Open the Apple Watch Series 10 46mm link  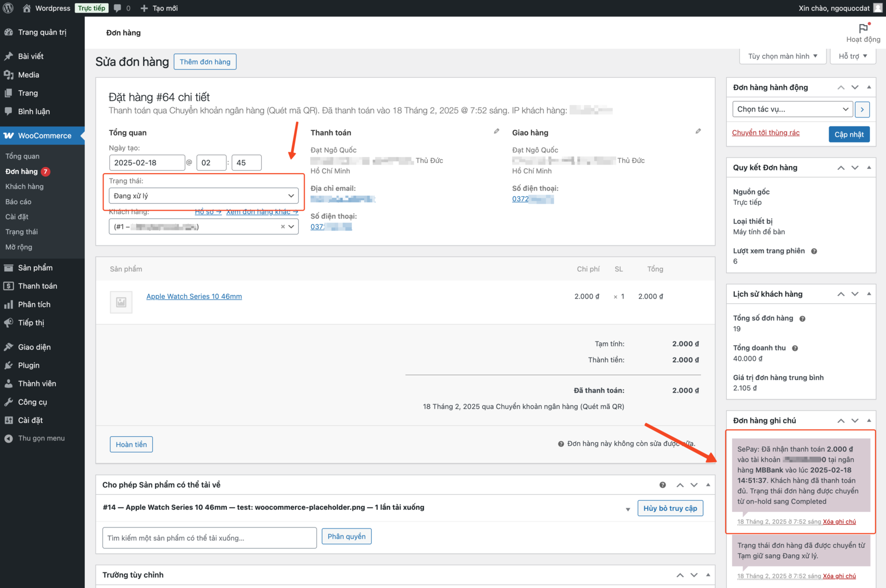pyautogui.click(x=194, y=296)
